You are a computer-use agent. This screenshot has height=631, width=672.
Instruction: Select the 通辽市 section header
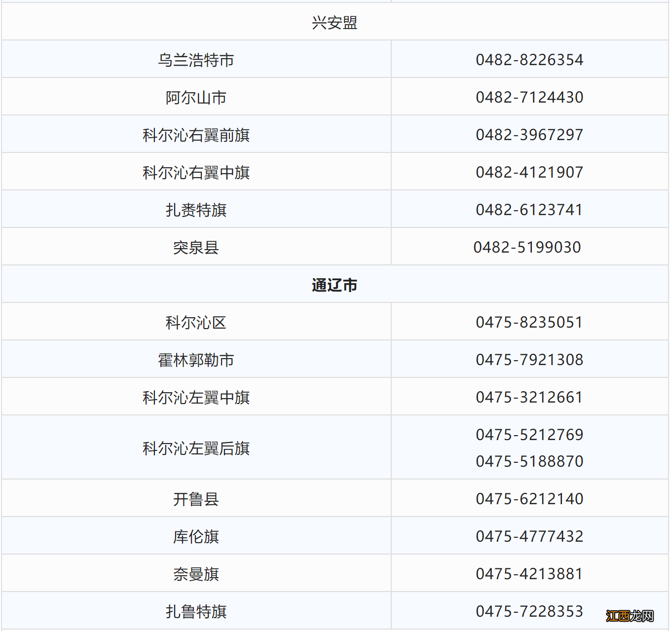[335, 285]
